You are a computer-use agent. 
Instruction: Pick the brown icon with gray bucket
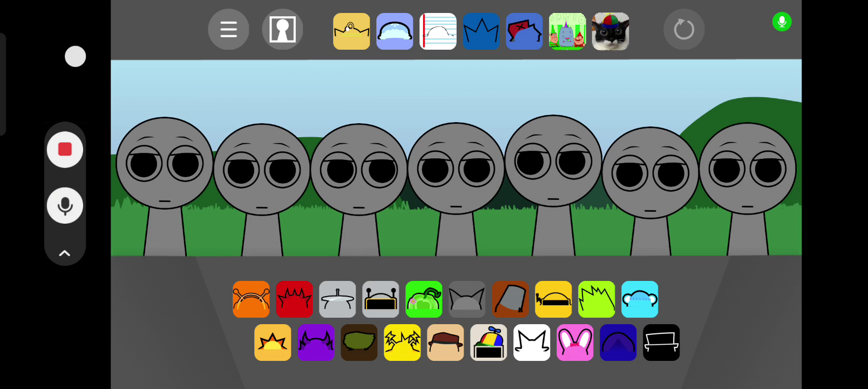coord(510,299)
